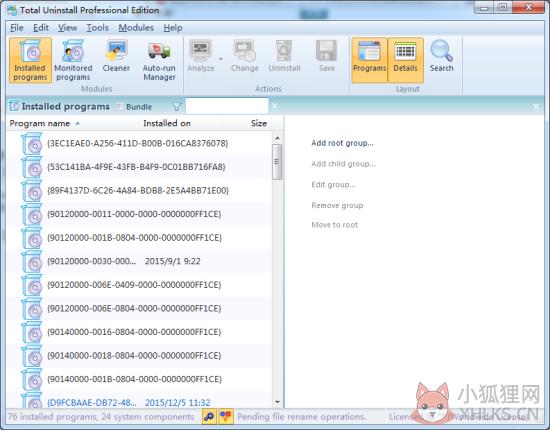Select the {89F4137D-6C26-4A84-BDB8-2E5A4BB71E00} entry
The image size is (550, 430).
click(x=139, y=190)
